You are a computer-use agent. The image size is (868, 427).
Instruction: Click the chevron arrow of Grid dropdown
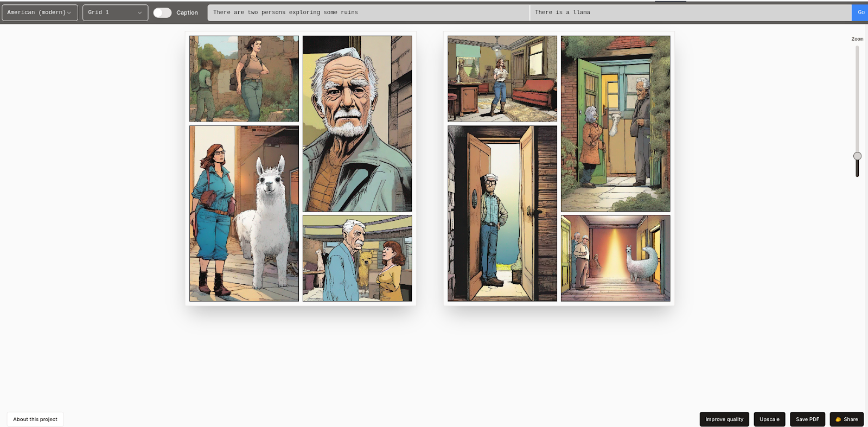[139, 13]
